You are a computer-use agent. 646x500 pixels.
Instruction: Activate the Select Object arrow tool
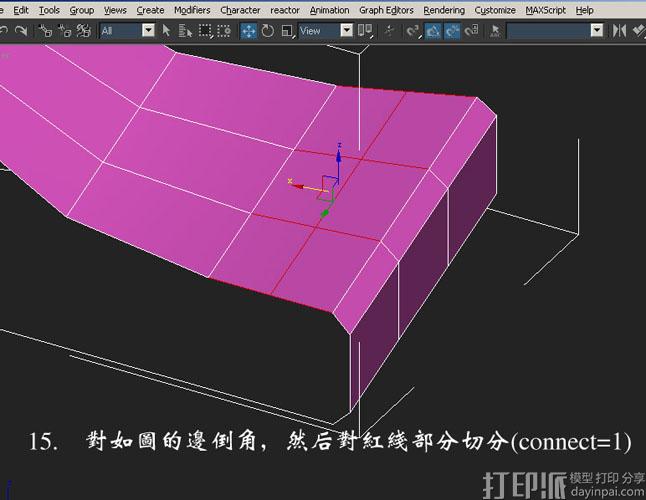click(167, 31)
